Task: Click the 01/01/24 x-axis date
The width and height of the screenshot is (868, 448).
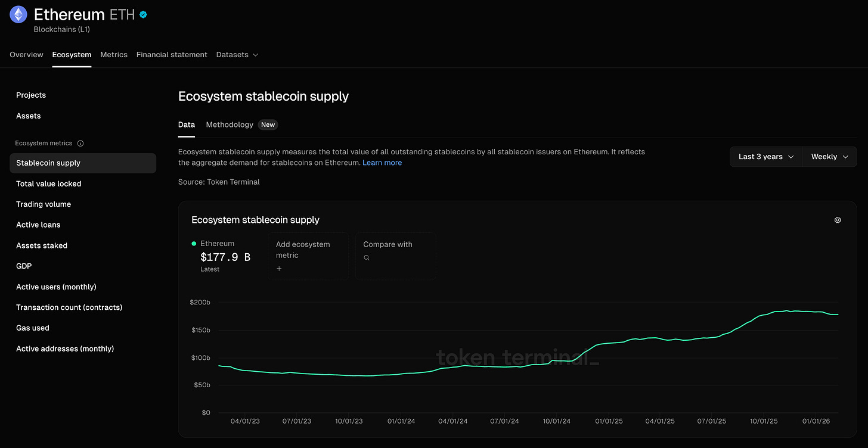Action: (401, 421)
